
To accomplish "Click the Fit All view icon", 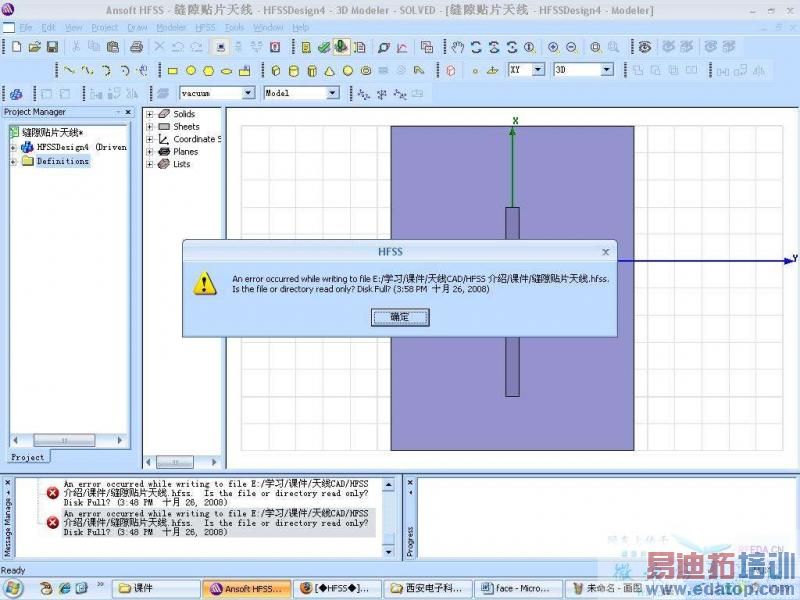I will [595, 47].
